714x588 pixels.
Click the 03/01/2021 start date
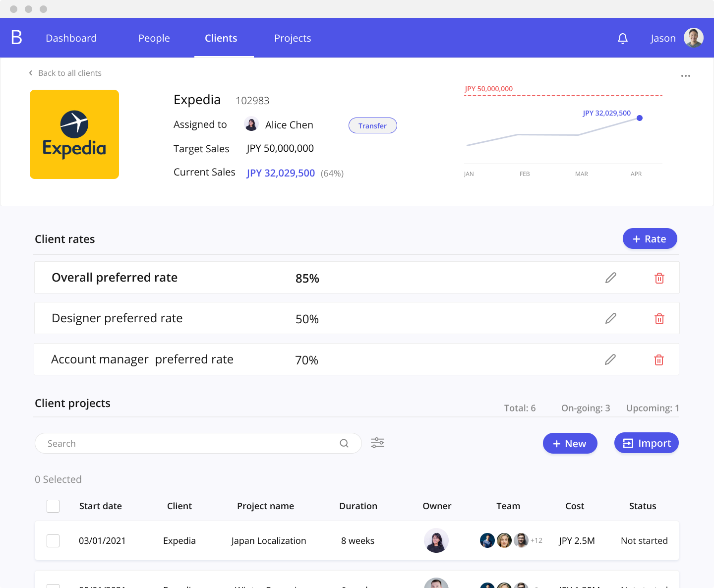[102, 540]
